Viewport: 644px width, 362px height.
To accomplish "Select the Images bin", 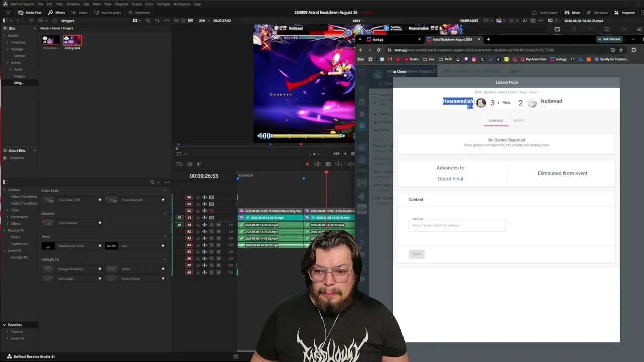I will click(x=19, y=76).
